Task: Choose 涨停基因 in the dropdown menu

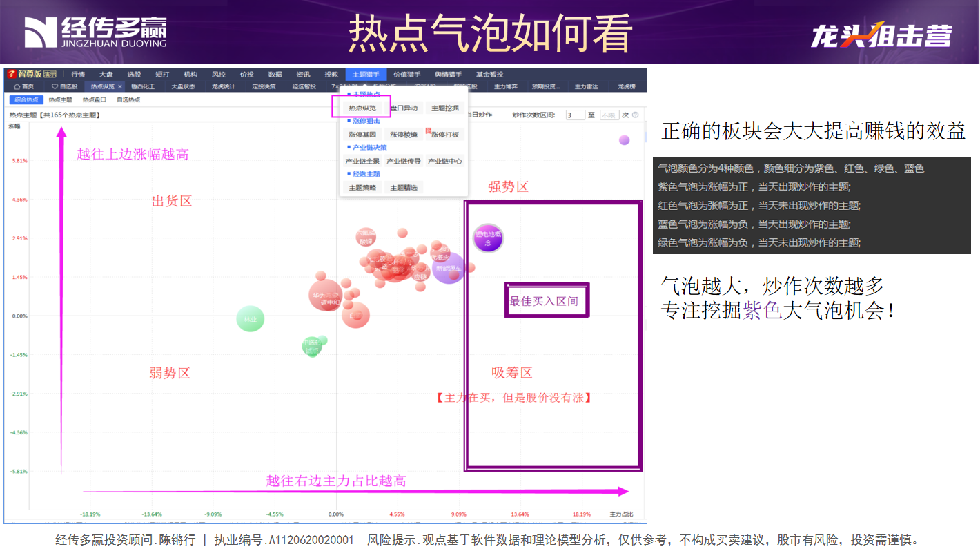Action: tap(362, 135)
